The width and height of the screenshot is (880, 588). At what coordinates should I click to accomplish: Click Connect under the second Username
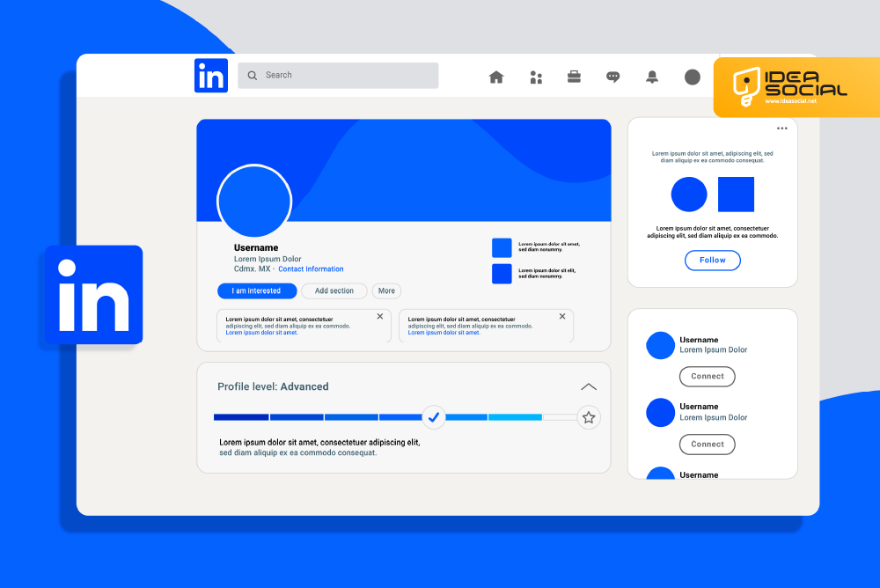[x=708, y=445]
